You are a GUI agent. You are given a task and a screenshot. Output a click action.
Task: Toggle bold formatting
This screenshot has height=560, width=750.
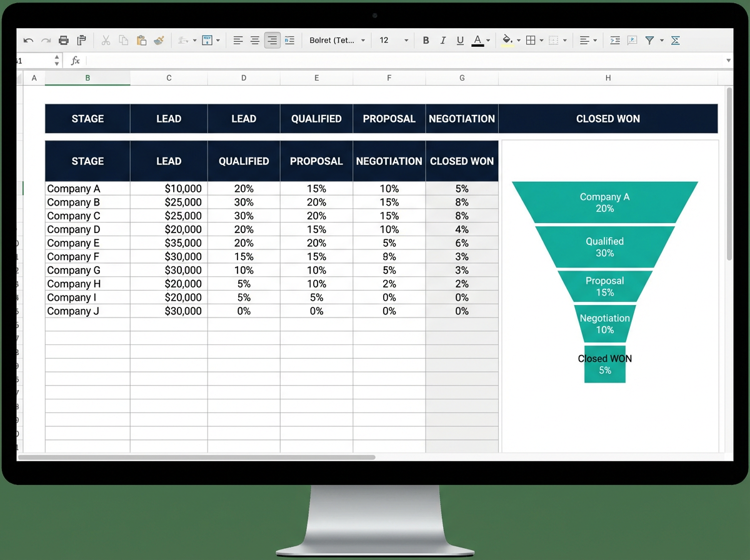(x=426, y=40)
